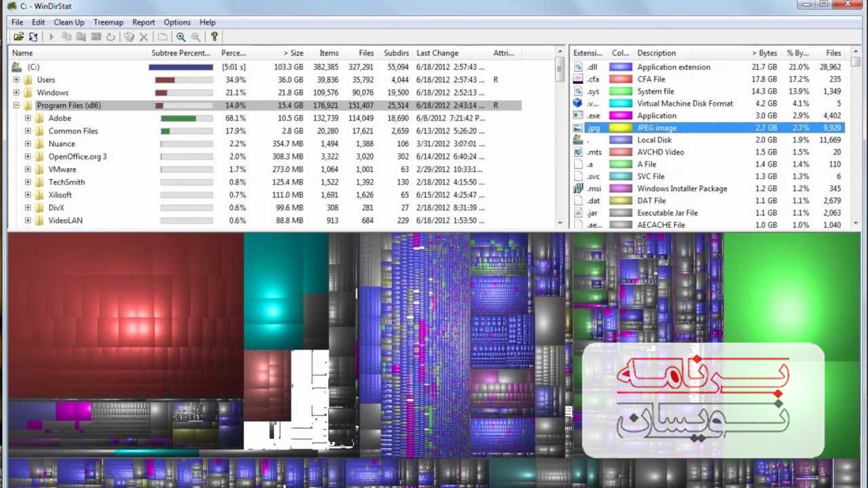Click the large red treemap block
Screen dimensions: 868x488
point(125,315)
